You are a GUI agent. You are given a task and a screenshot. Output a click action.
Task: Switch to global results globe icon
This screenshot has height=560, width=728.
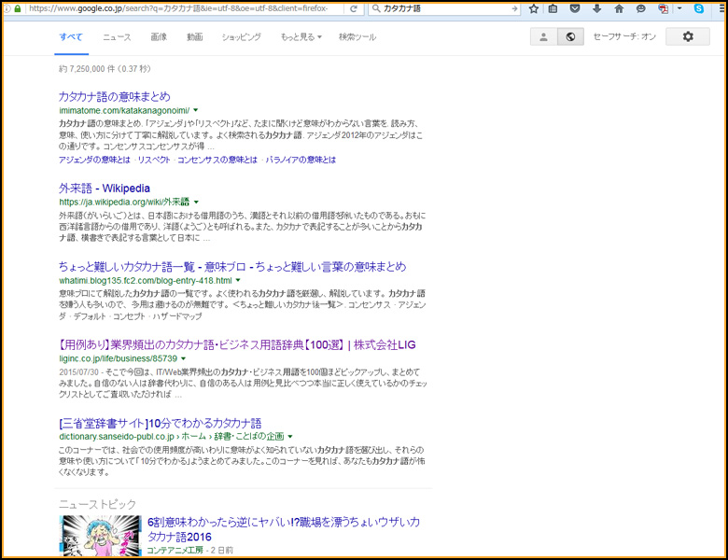coord(570,36)
